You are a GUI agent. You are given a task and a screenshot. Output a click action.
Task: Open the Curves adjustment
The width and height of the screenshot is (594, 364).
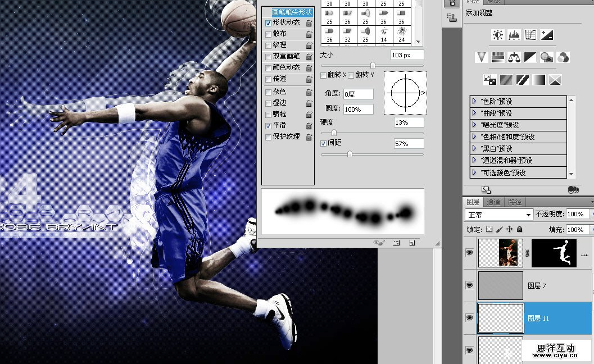point(530,35)
